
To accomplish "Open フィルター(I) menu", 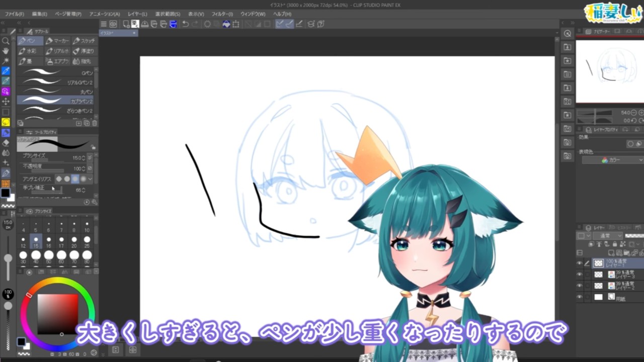I will click(x=222, y=14).
